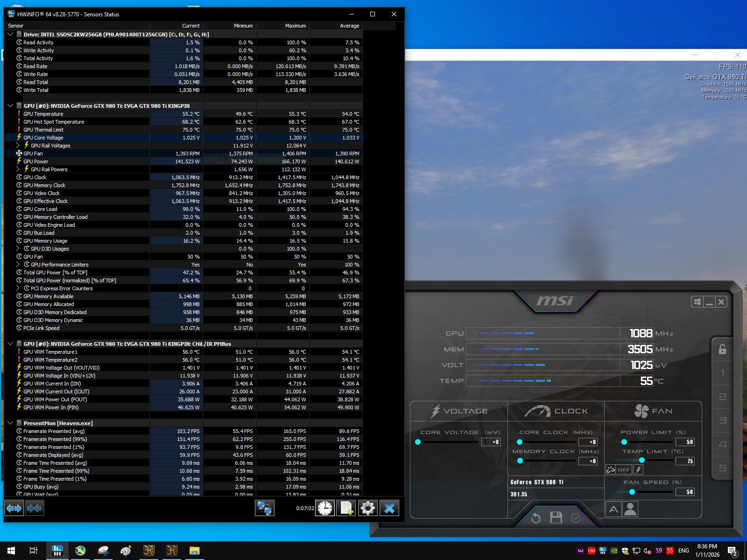Select Afterburner profile slot 1

[x=723, y=373]
